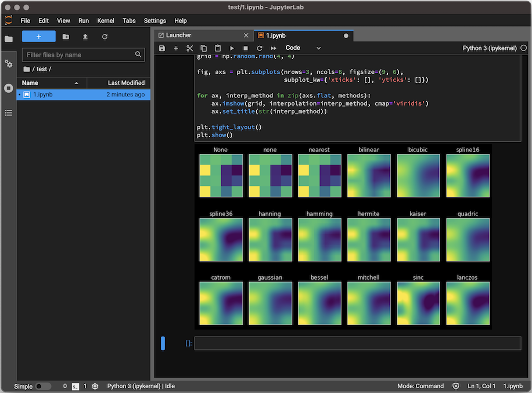Restart the kernel

(x=260, y=48)
